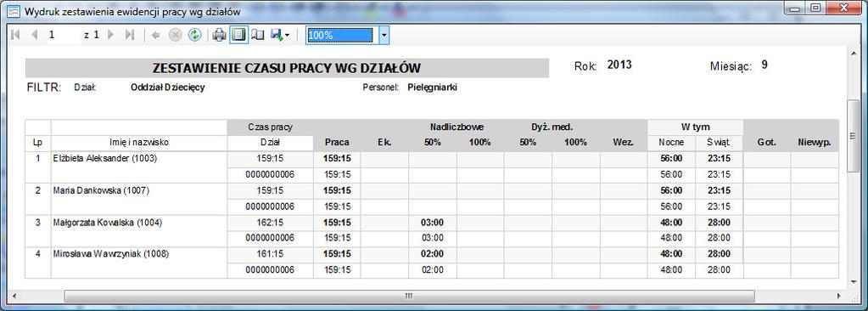The image size is (868, 311).
Task: Open the export save dropdown
Action: (279, 35)
